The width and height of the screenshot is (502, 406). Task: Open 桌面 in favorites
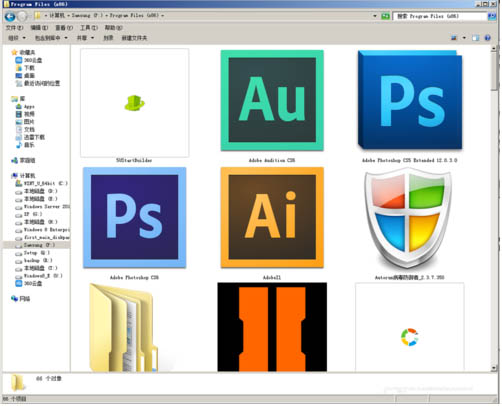[25, 75]
